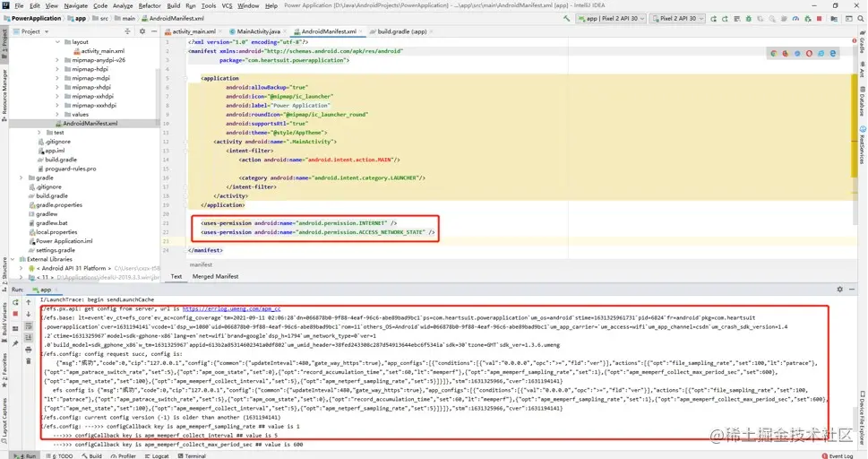Open the Gradle side tool window

click(863, 42)
